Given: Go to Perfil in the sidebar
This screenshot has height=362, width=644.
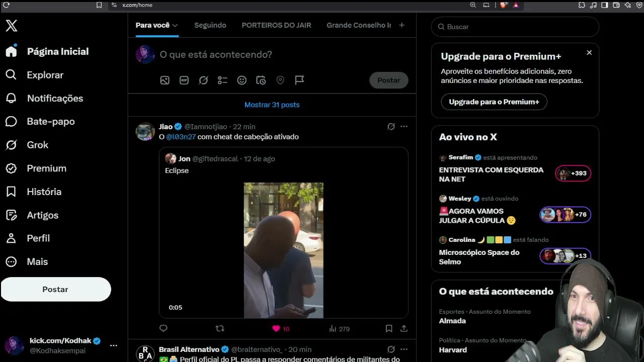Looking at the screenshot, I should pos(28,238).
